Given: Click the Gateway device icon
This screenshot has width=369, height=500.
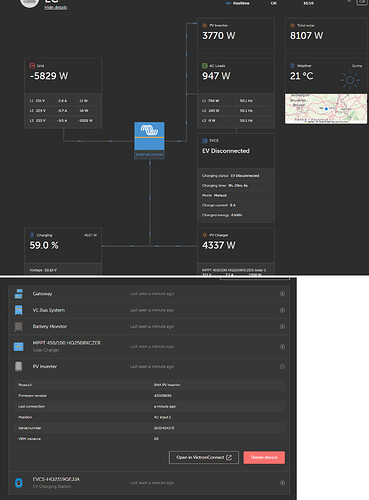Looking at the screenshot, I should (19, 294).
